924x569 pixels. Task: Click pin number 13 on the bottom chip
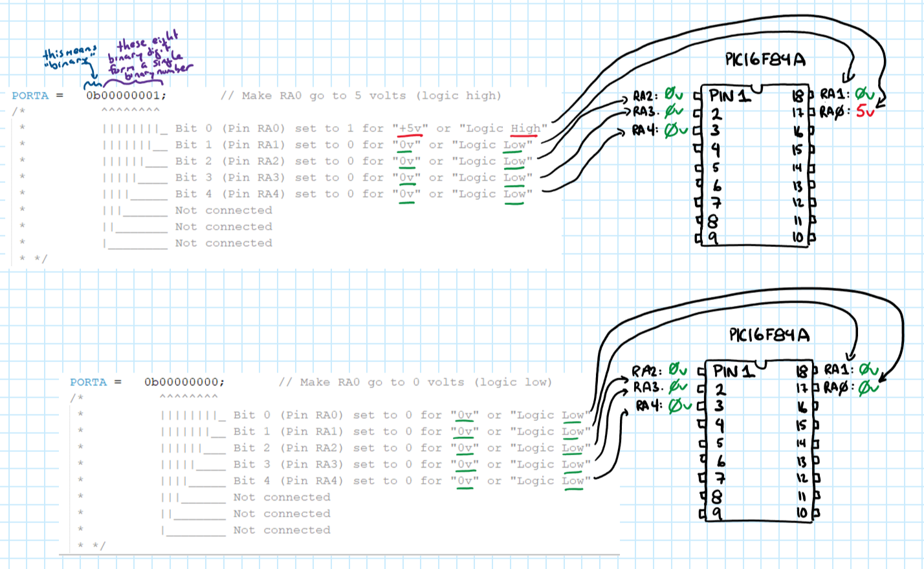point(801,461)
